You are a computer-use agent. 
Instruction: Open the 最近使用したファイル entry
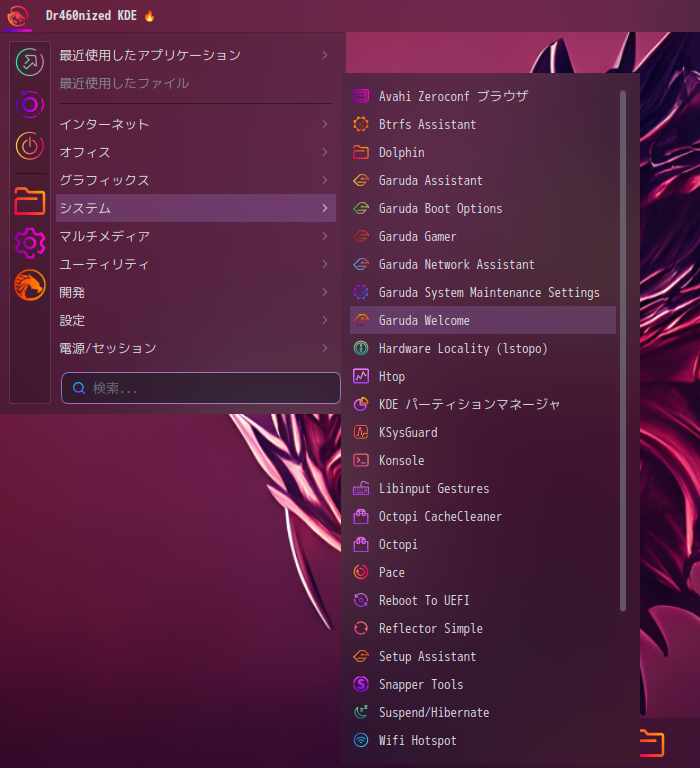(x=196, y=83)
